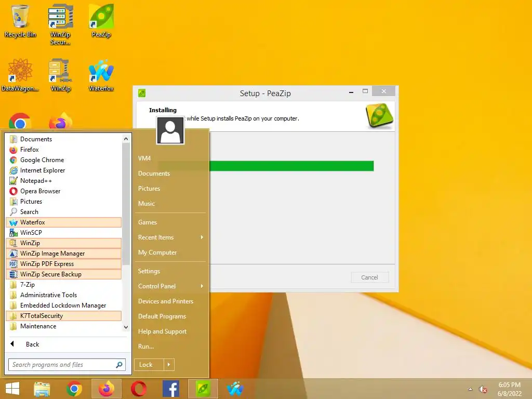Screen dimensions: 532x399
Task: Expand the Embedded Lockdown Manager folder
Action: [64, 305]
